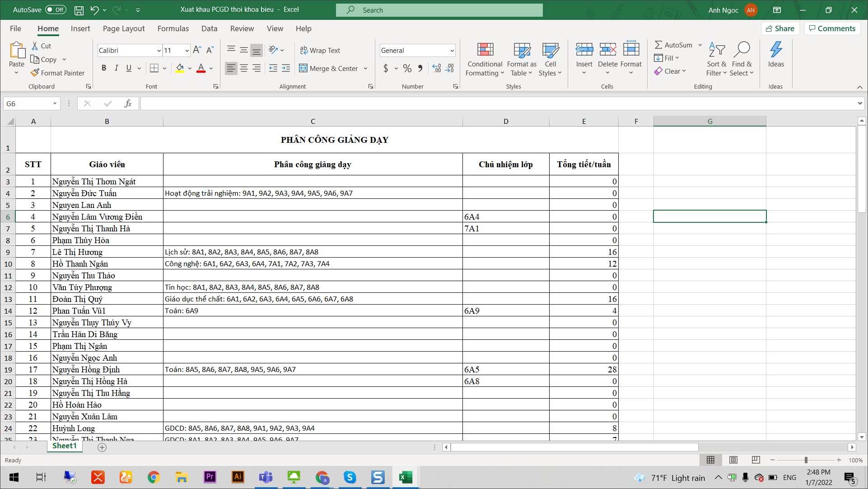Viewport: 868px width, 489px height.
Task: Apply Bold formatting to cell
Action: (x=104, y=68)
